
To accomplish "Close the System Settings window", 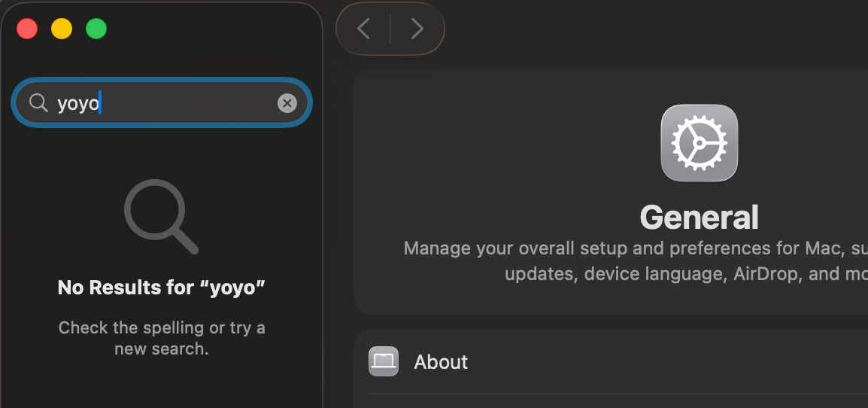I will tap(27, 29).
